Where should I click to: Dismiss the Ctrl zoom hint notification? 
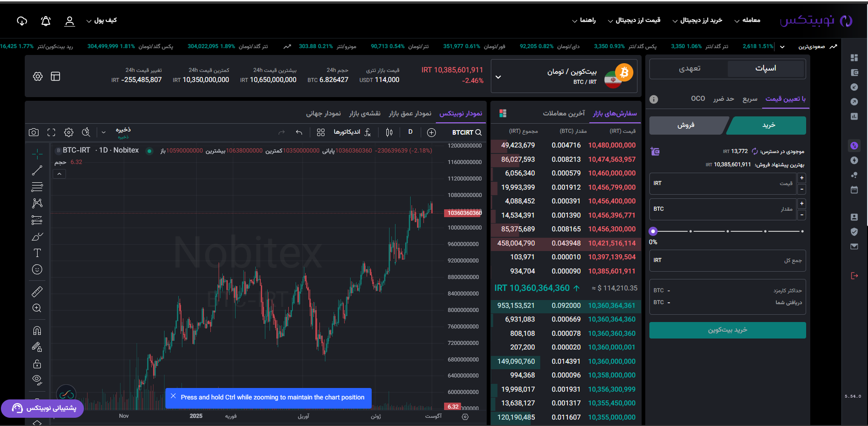click(173, 396)
